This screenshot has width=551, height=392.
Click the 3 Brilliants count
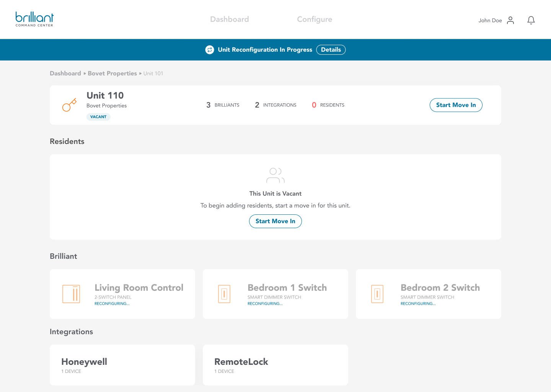[223, 105]
